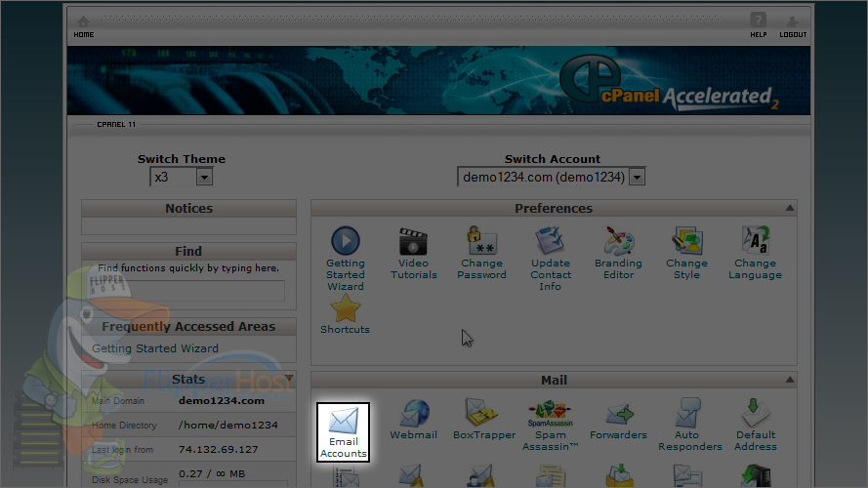The height and width of the screenshot is (488, 868).
Task: Open the Shortcuts star icon
Action: [345, 313]
